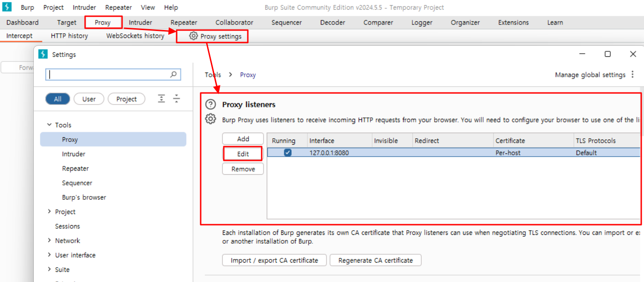Viewport: 644px width, 282px height.
Task: Click the Edit listener button
Action: 243,154
